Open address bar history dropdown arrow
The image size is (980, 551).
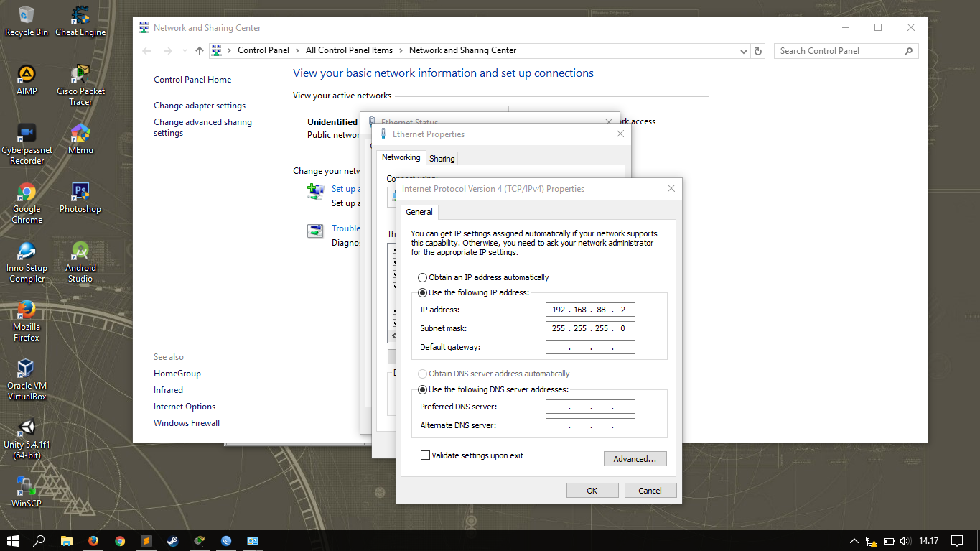point(743,51)
